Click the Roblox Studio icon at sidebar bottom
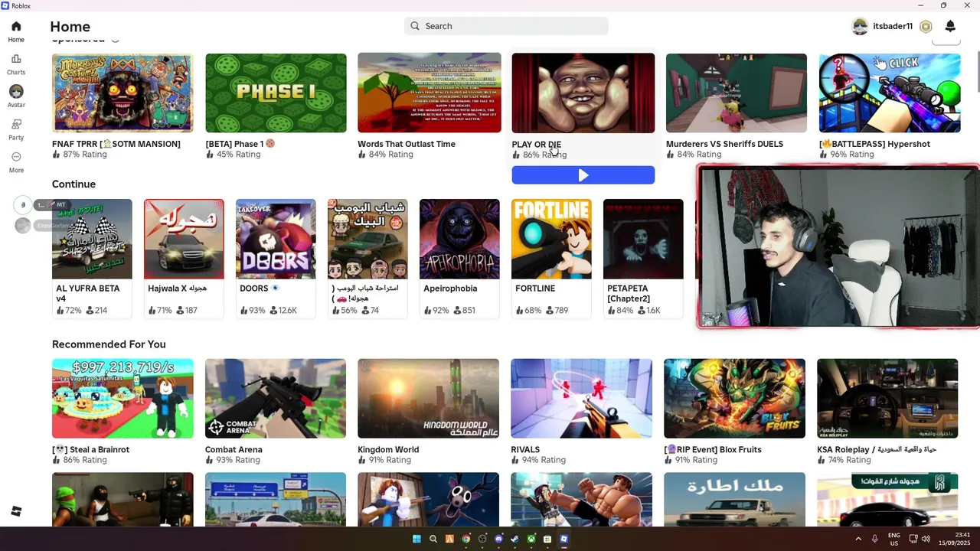980x551 pixels. (16, 511)
